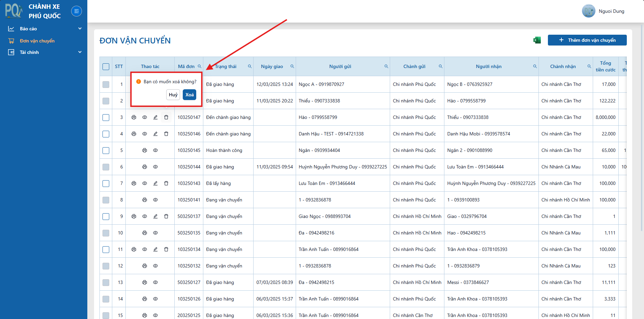Delete order 103250143
This screenshot has width=644, height=319.
coord(166,183)
